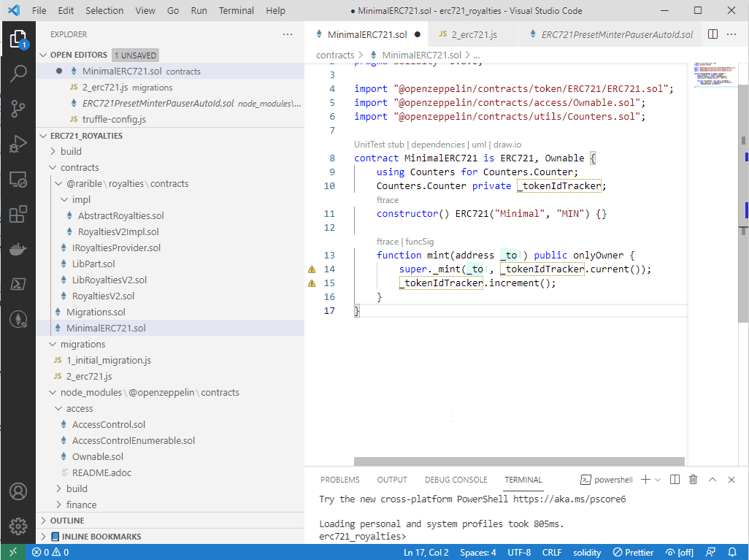Open notifications bell in status bar
Viewport: 749px width, 560px height.
pos(732,553)
